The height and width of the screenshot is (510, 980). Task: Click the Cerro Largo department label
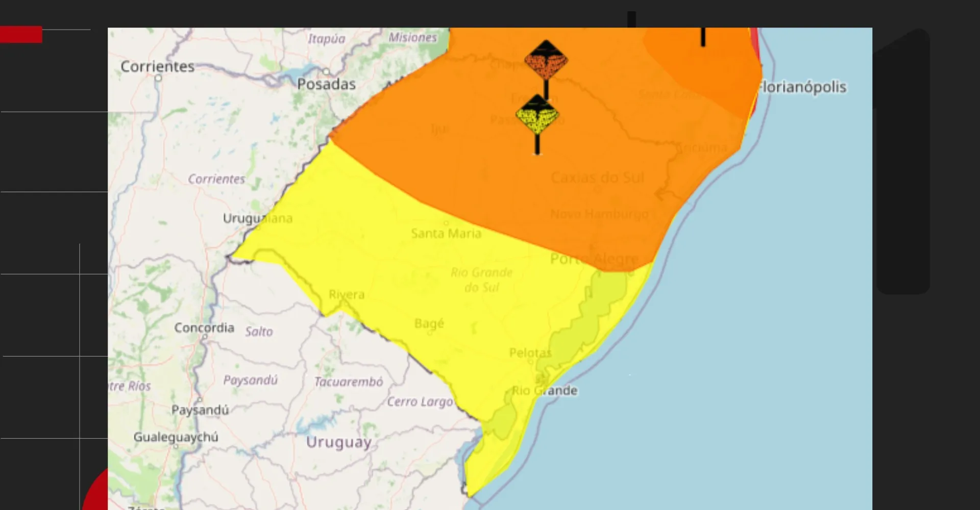[420, 402]
